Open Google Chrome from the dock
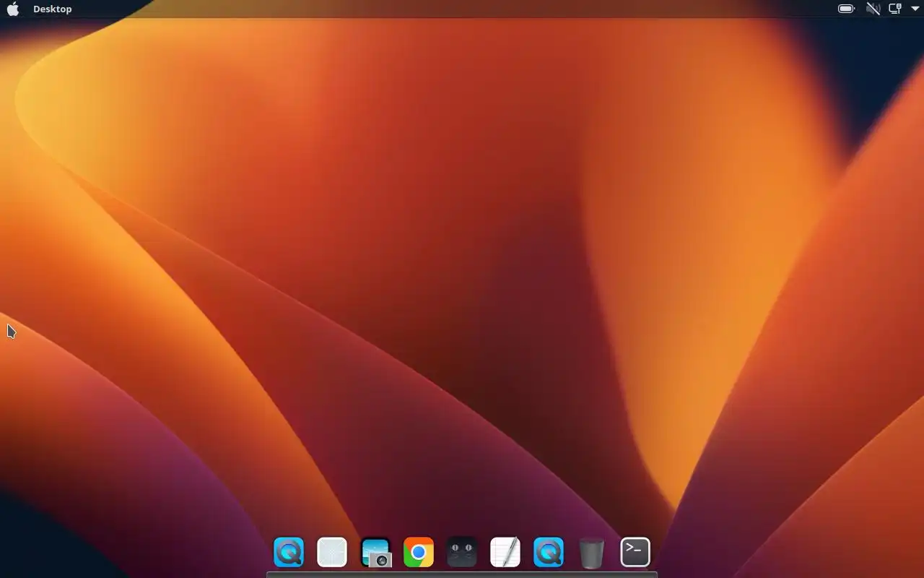This screenshot has width=924, height=578. coord(419,553)
